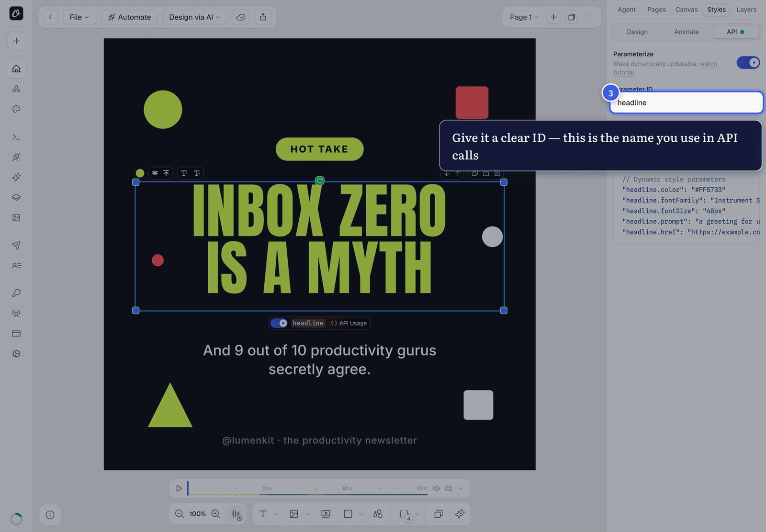This screenshot has height=532, width=766.
Task: Click the Automate button
Action: [x=129, y=17]
